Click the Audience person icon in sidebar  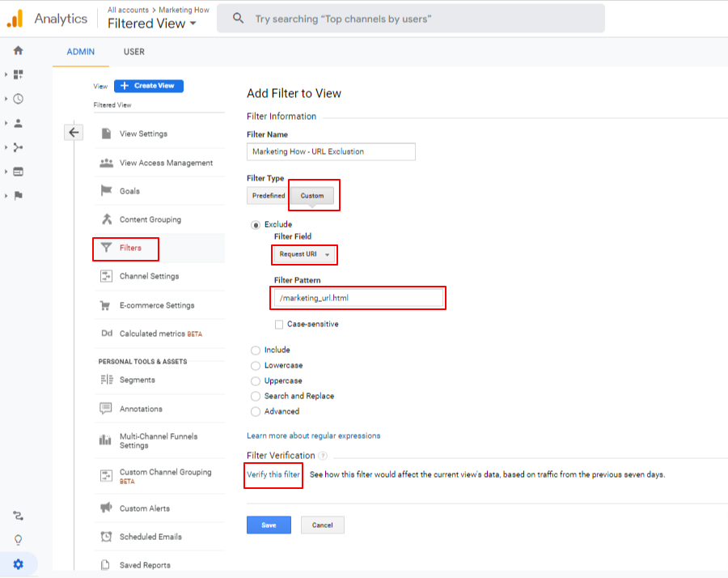[18, 123]
